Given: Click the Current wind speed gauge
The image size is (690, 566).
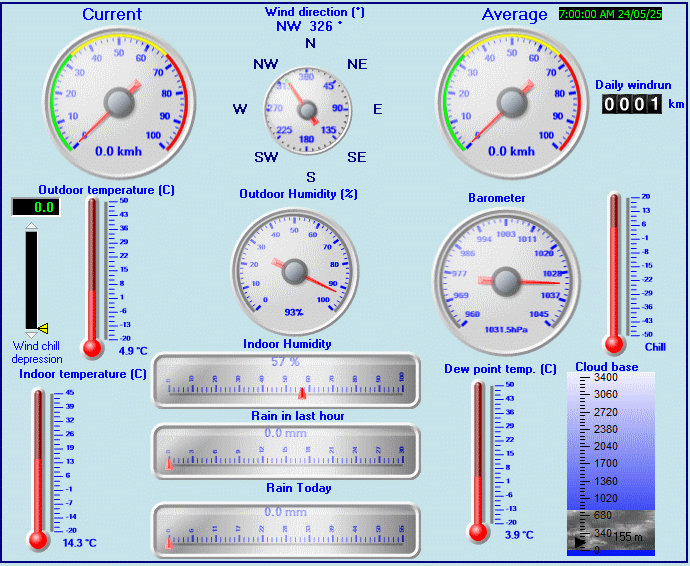Looking at the screenshot, I should (x=119, y=103).
